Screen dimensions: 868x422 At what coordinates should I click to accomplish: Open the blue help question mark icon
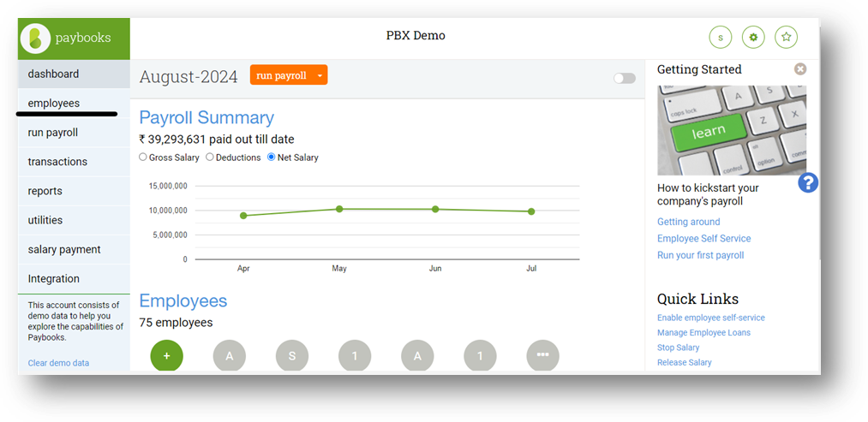[808, 182]
